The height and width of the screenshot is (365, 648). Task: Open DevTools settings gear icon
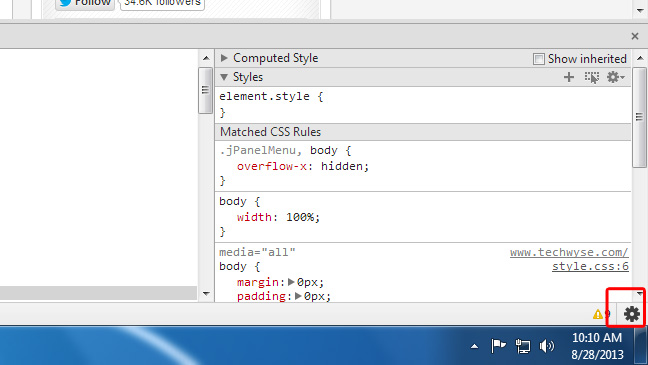pos(631,314)
